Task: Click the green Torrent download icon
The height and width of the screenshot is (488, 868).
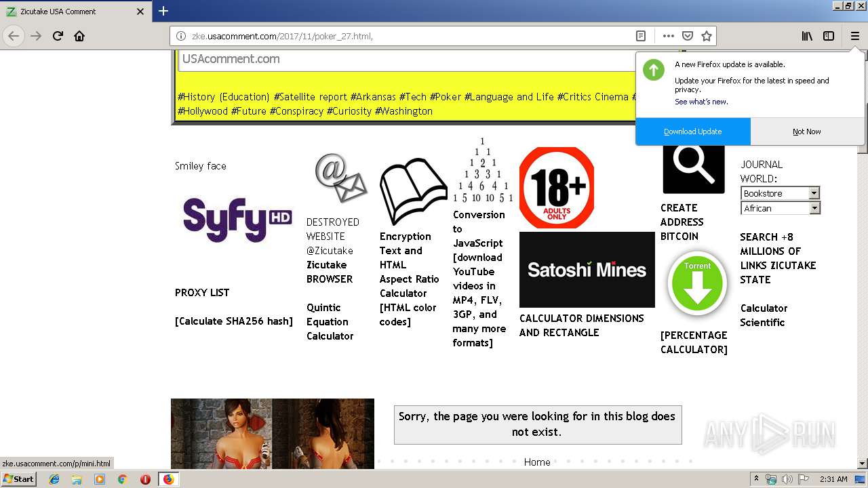Action: pyautogui.click(x=697, y=283)
